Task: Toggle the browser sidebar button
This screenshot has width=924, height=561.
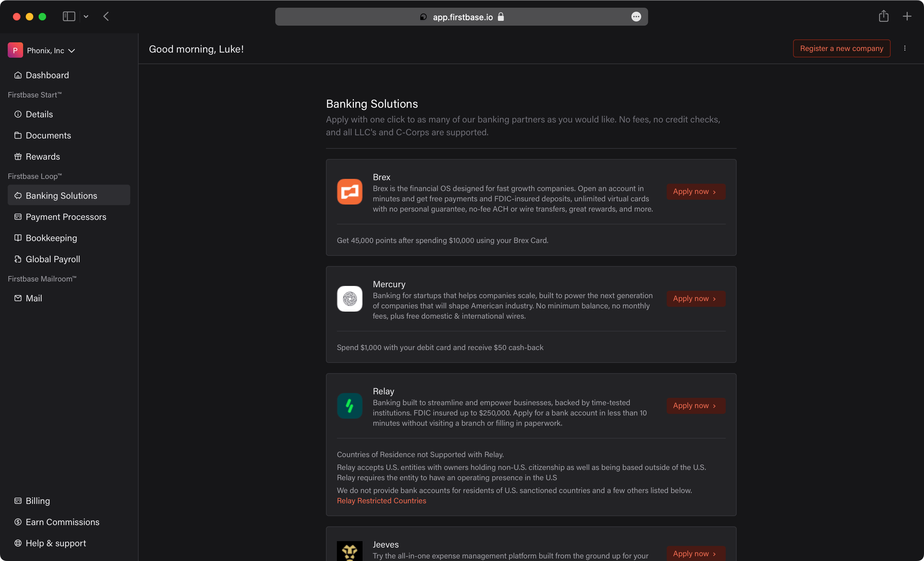Action: (69, 16)
